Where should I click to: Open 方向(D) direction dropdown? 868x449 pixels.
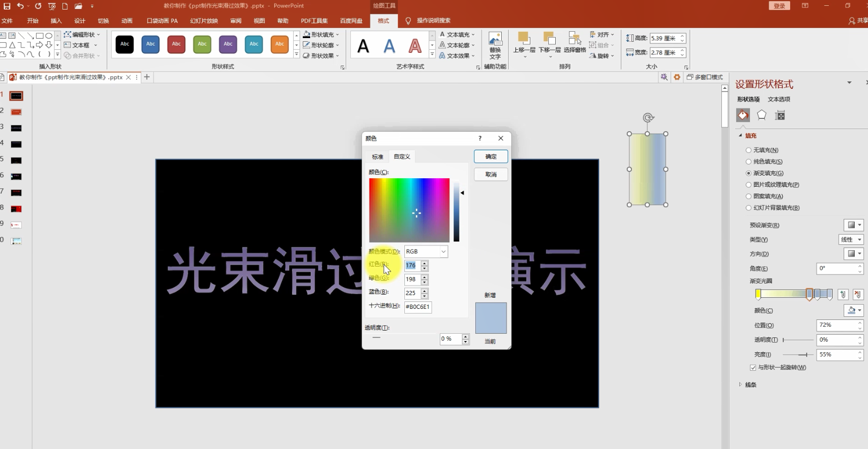(853, 254)
